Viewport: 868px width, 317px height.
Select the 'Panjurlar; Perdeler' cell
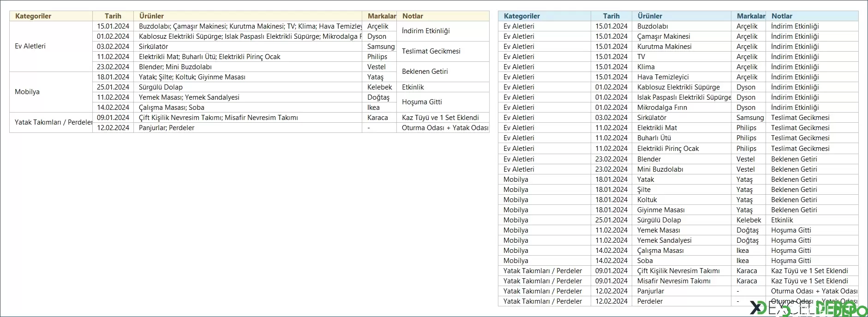coord(248,128)
